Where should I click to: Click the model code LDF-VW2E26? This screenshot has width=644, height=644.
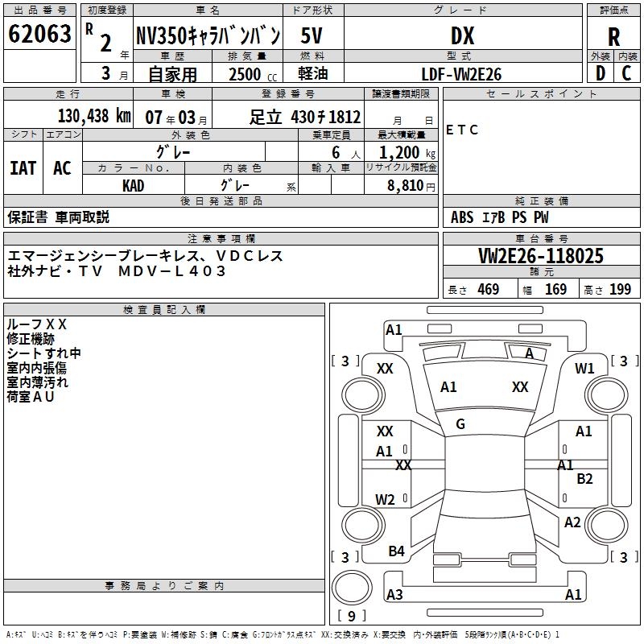[461, 74]
